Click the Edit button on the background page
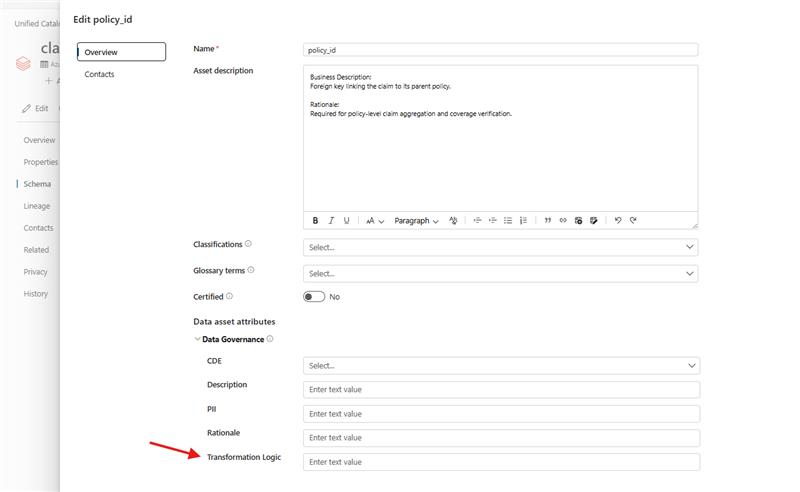800x492 pixels. coord(35,108)
